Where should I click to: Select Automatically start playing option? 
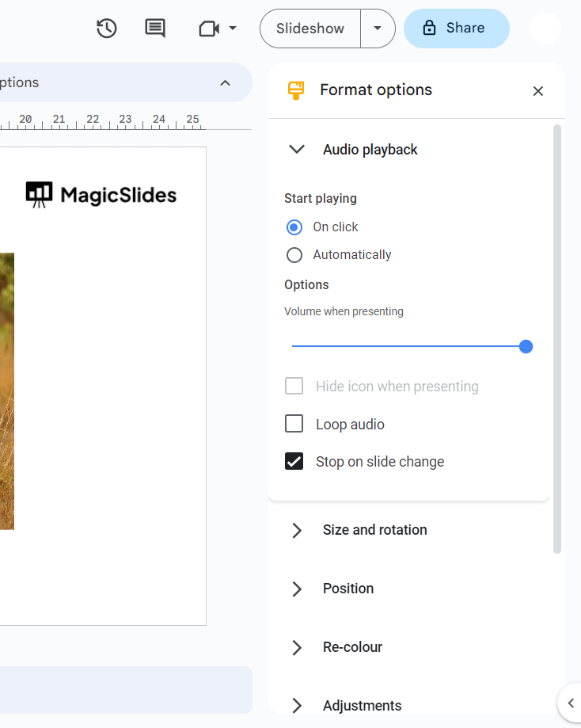tap(294, 255)
